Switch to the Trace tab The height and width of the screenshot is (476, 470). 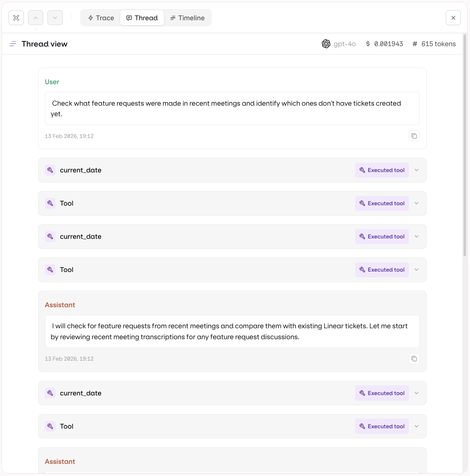[x=101, y=18]
